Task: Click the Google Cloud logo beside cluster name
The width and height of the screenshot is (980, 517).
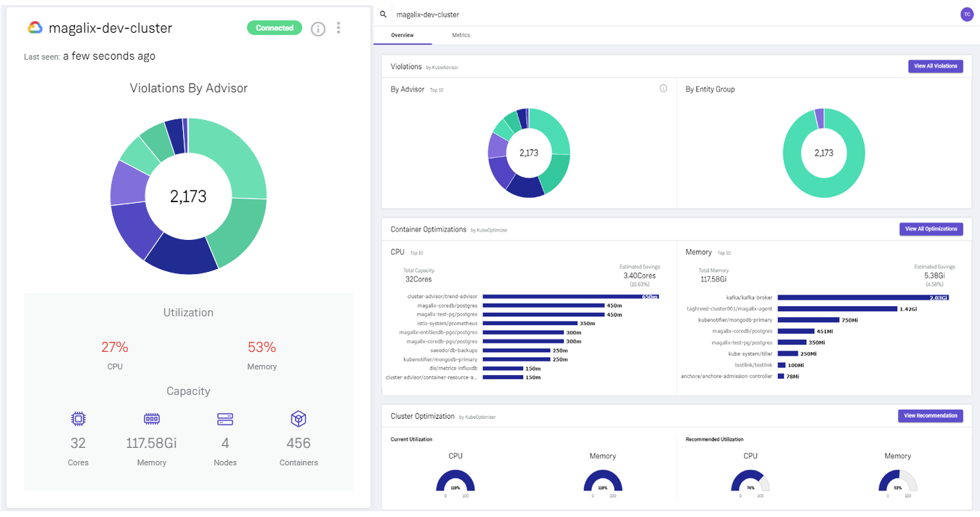Action: (x=35, y=28)
